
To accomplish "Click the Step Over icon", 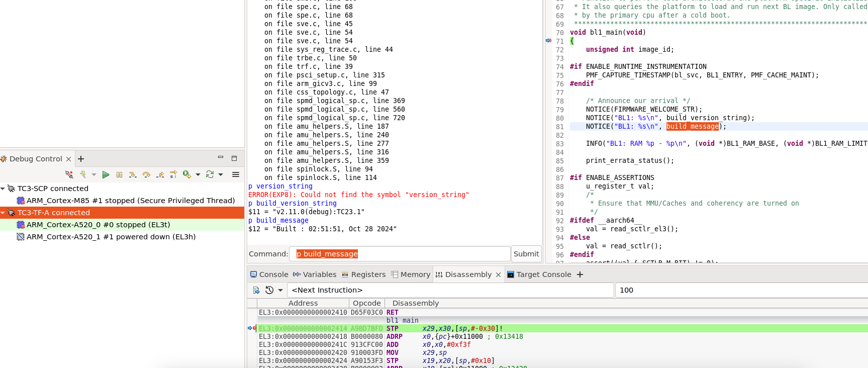I will point(146,174).
